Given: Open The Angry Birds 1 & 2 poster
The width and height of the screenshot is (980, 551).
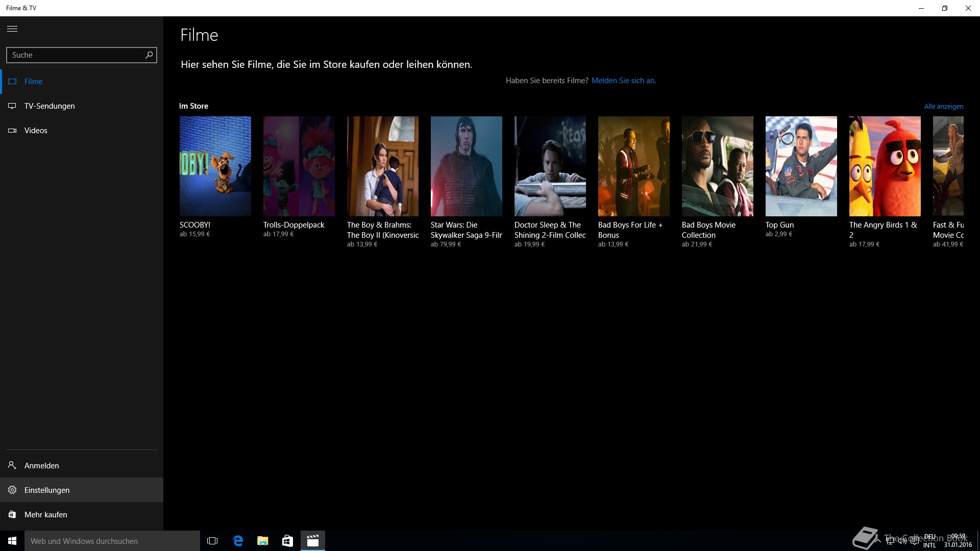Looking at the screenshot, I should (885, 166).
